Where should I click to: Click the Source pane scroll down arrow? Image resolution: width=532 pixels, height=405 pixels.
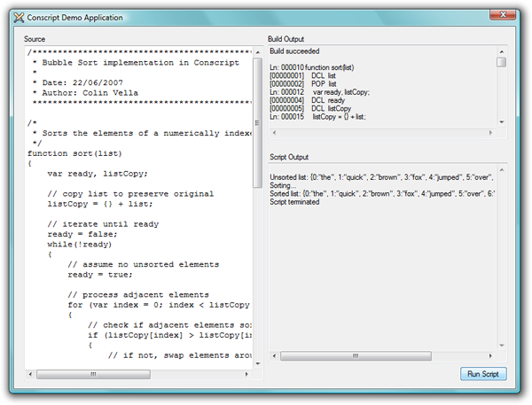[258, 363]
